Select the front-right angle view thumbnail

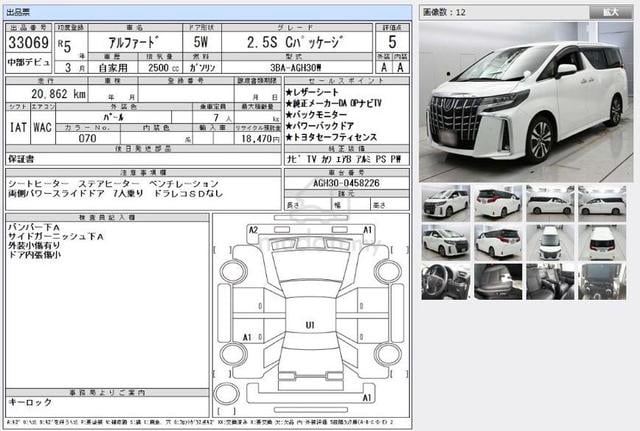(x=446, y=242)
